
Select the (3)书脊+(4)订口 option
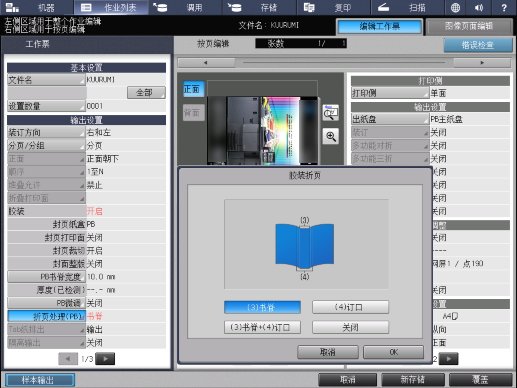coord(262,327)
